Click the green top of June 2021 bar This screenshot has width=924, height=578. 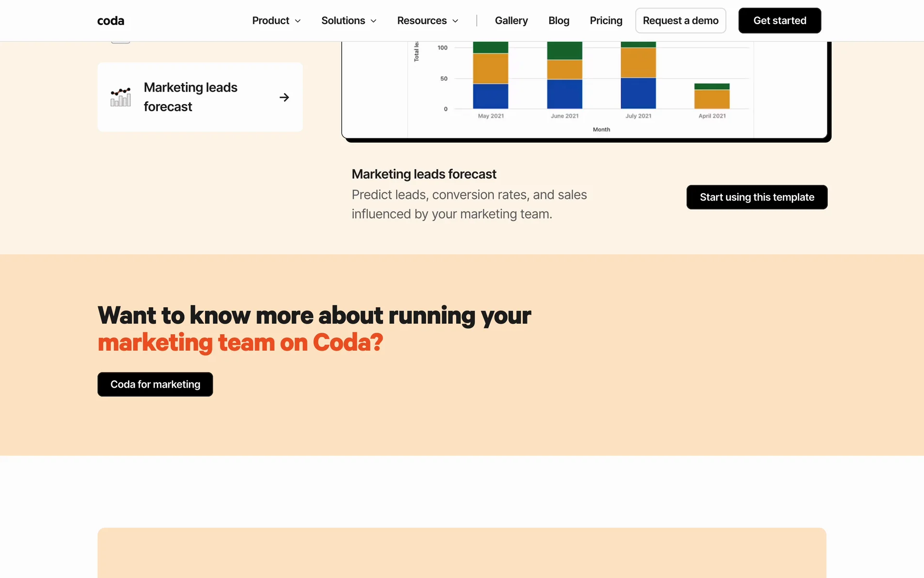[x=565, y=51]
